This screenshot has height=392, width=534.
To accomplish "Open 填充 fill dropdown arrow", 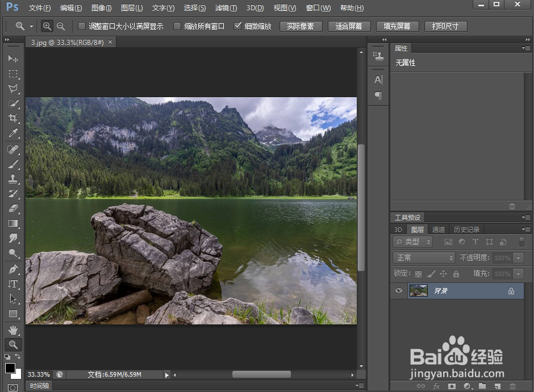I will tap(518, 274).
